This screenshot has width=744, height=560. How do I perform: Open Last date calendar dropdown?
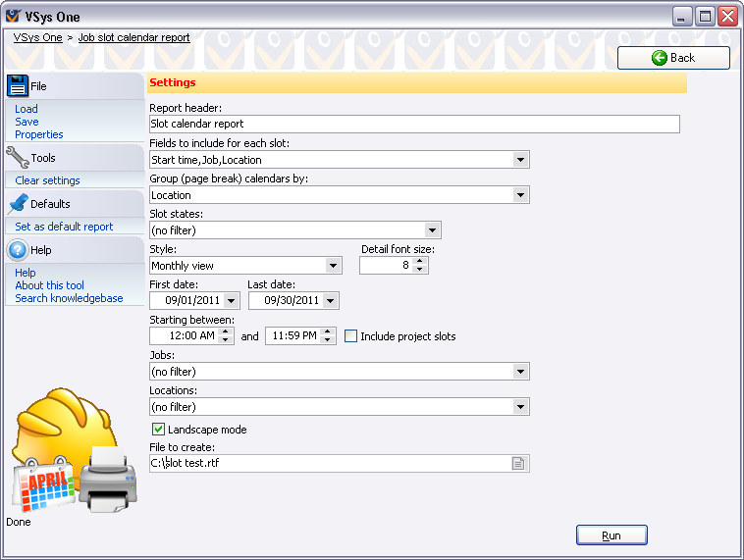330,301
